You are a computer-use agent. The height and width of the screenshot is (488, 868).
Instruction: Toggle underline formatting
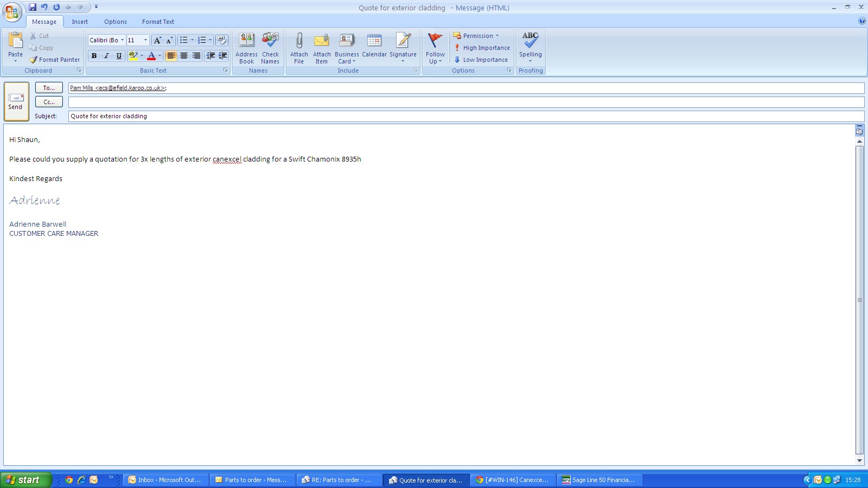119,56
